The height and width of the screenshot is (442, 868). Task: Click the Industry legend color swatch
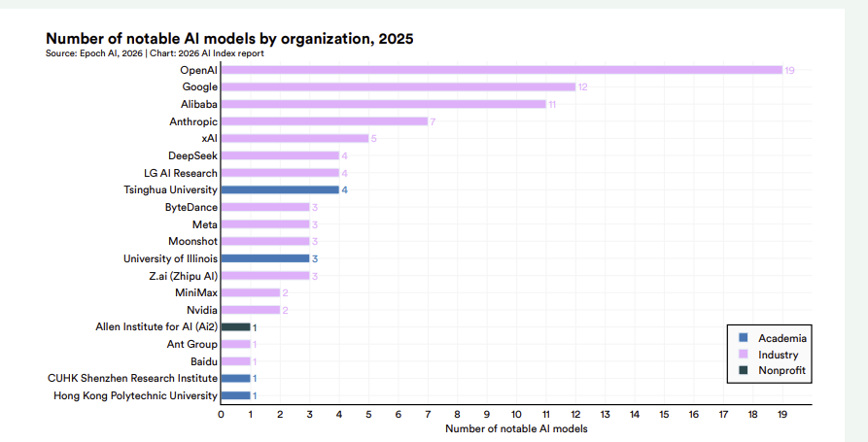(744, 354)
